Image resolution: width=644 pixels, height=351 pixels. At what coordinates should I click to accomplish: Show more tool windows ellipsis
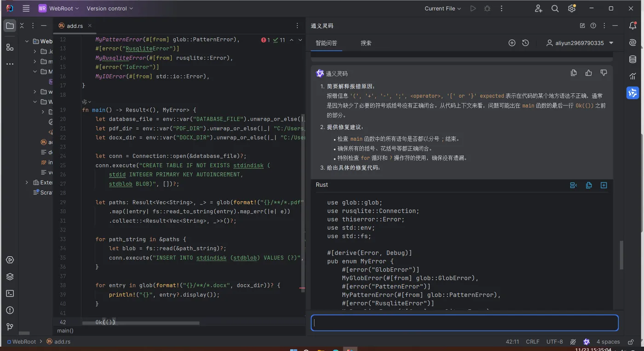tap(10, 64)
